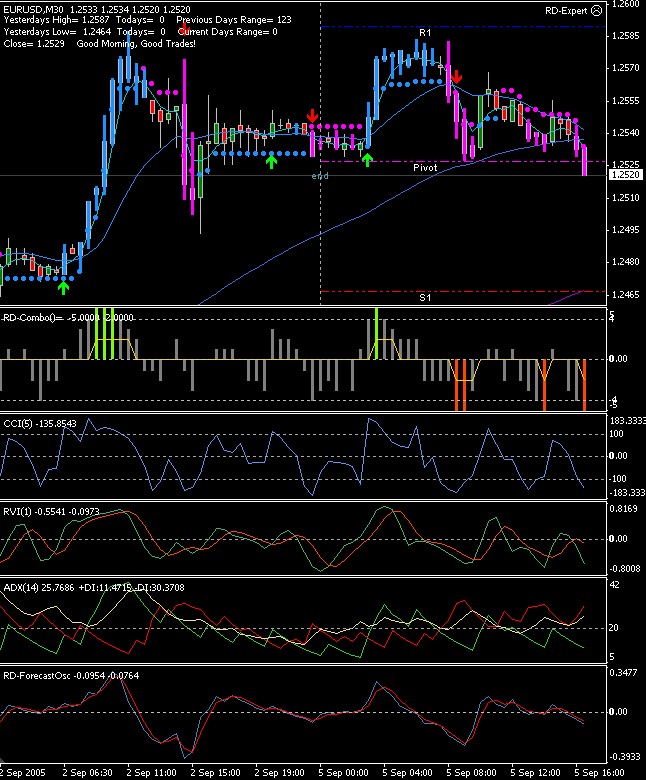Click RVI scale value 0.8169
646x780 pixels.
(x=624, y=509)
